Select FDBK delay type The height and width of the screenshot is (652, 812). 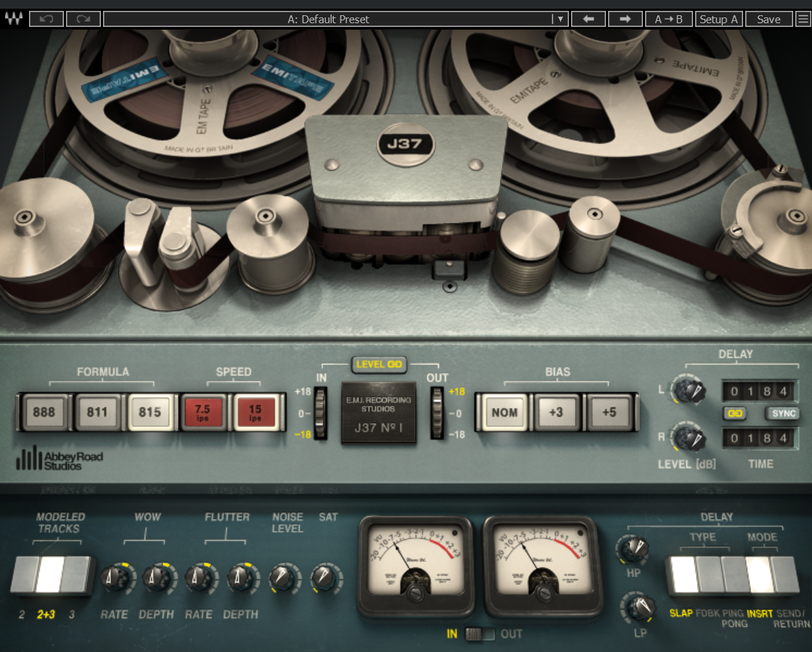(x=709, y=575)
